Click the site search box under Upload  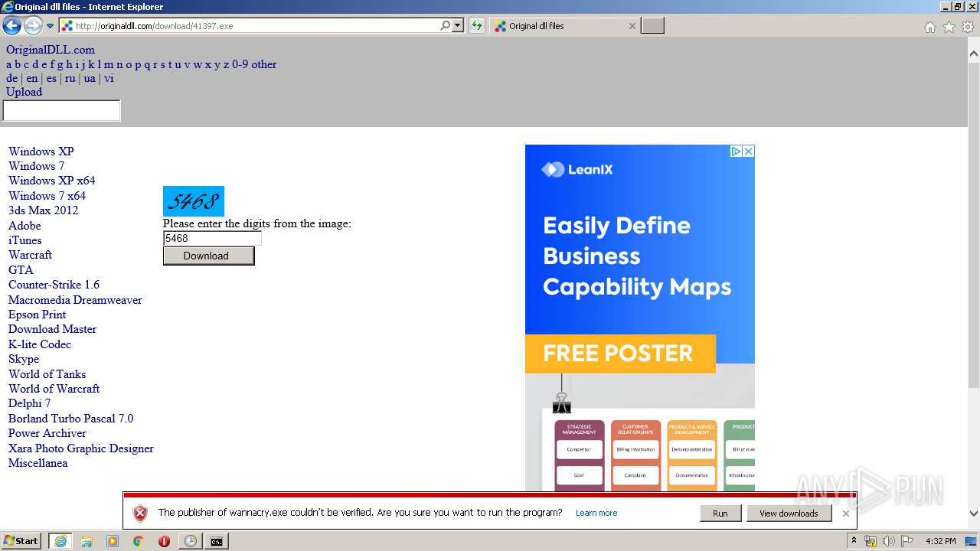click(62, 111)
